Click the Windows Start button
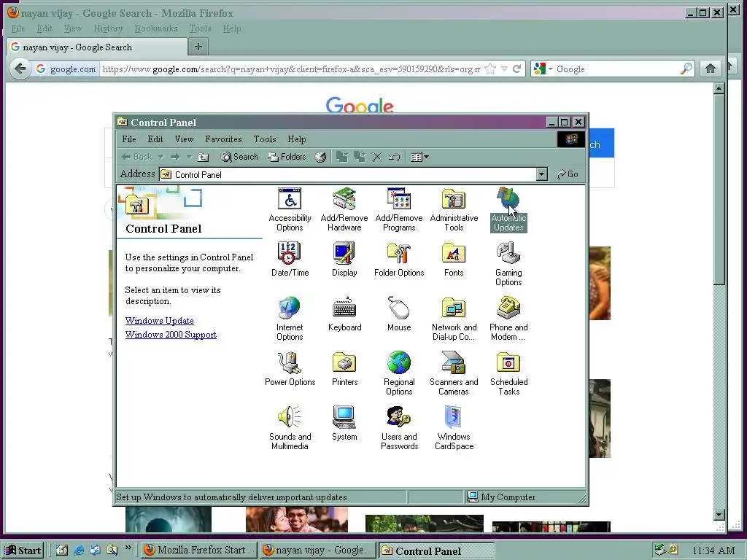Image resolution: width=747 pixels, height=560 pixels. [x=23, y=551]
